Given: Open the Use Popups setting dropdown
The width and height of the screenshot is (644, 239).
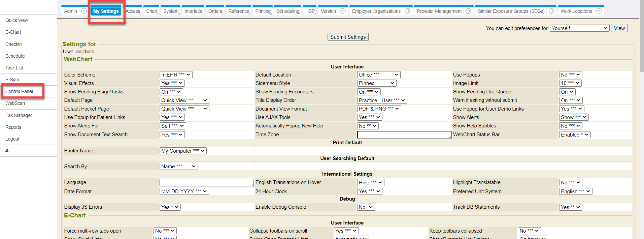Looking at the screenshot, I should tap(570, 75).
